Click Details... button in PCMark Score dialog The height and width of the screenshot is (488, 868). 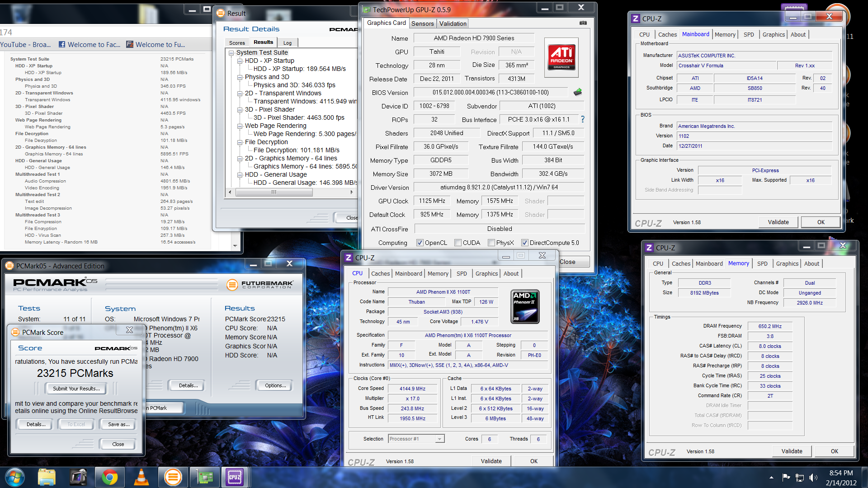click(x=36, y=424)
